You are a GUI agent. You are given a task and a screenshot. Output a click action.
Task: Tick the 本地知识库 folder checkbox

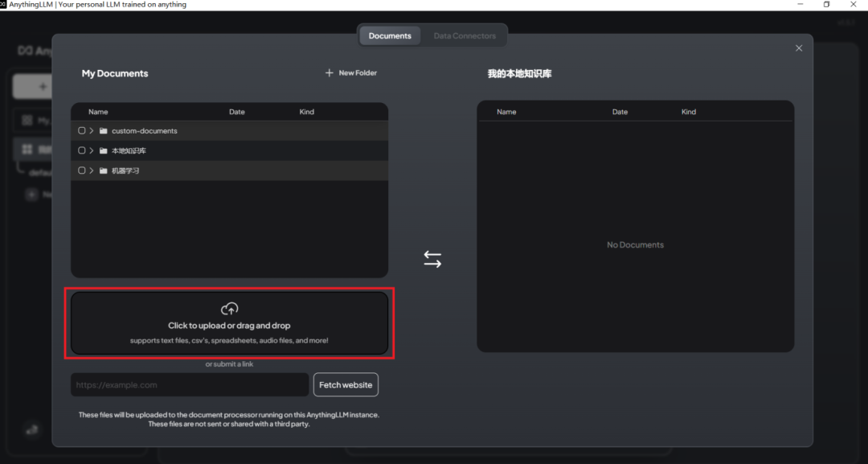click(82, 150)
